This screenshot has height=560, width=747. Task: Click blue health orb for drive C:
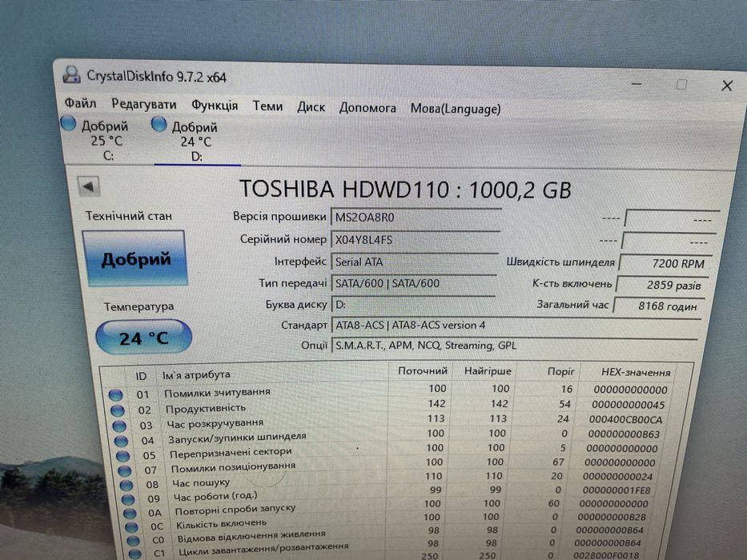click(x=68, y=123)
